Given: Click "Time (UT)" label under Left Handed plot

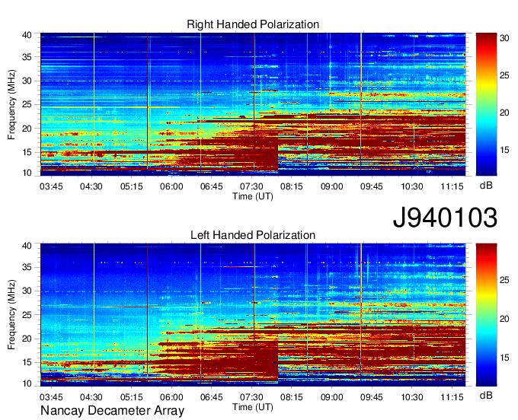Looking at the screenshot, I should (253, 407).
